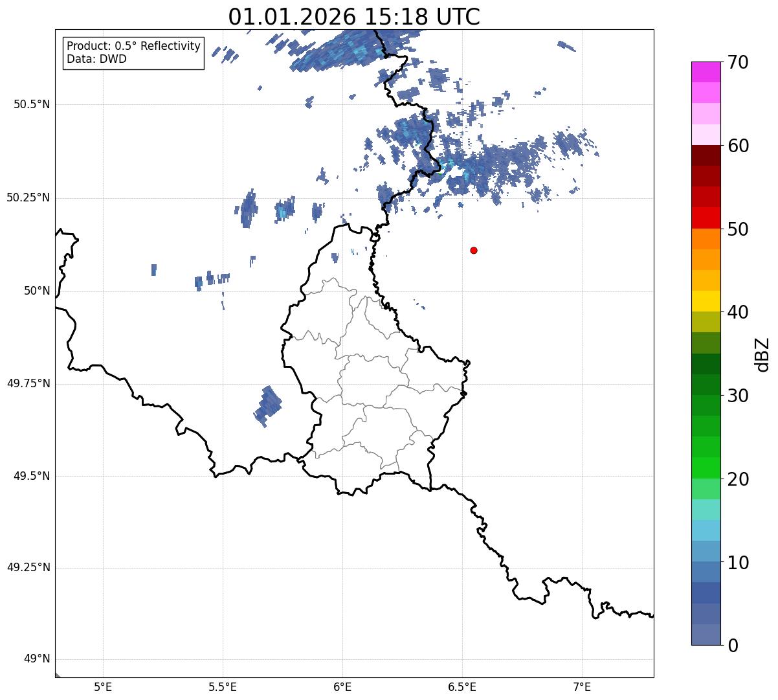This screenshot has height=700, width=778.
Task: Click the dark maroon swatch just below 60 dBZ
Action: pyautogui.click(x=706, y=155)
